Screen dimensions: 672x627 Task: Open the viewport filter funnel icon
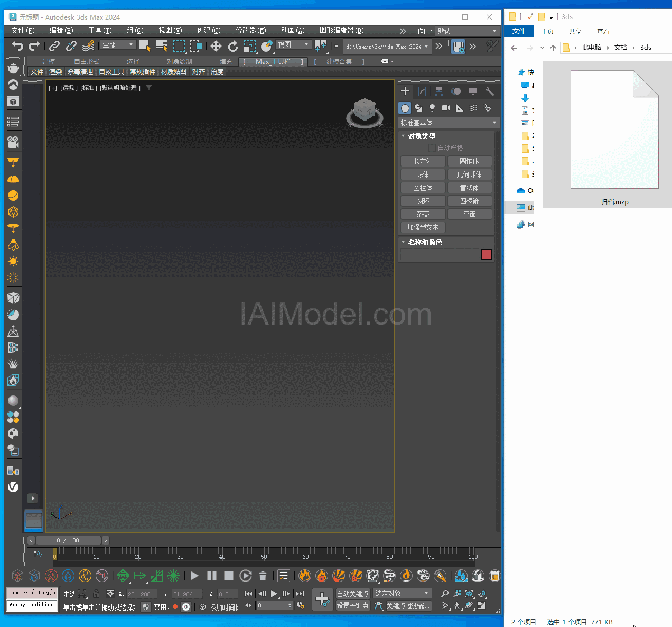149,88
